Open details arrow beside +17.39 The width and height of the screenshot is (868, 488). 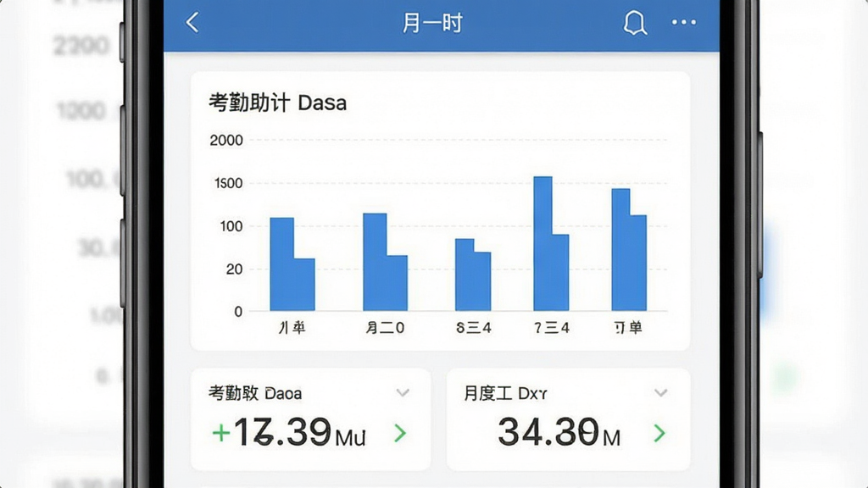tap(400, 433)
